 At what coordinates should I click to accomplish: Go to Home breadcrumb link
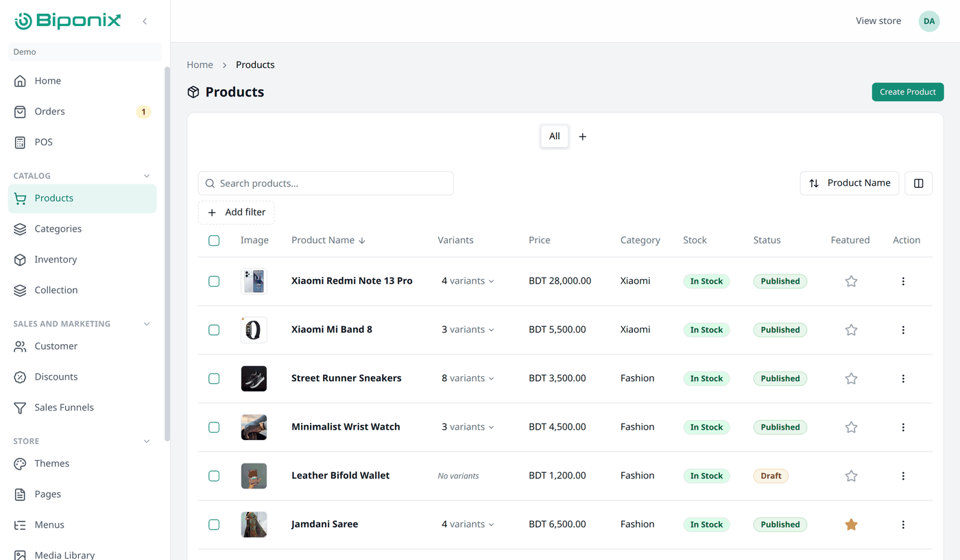(200, 65)
